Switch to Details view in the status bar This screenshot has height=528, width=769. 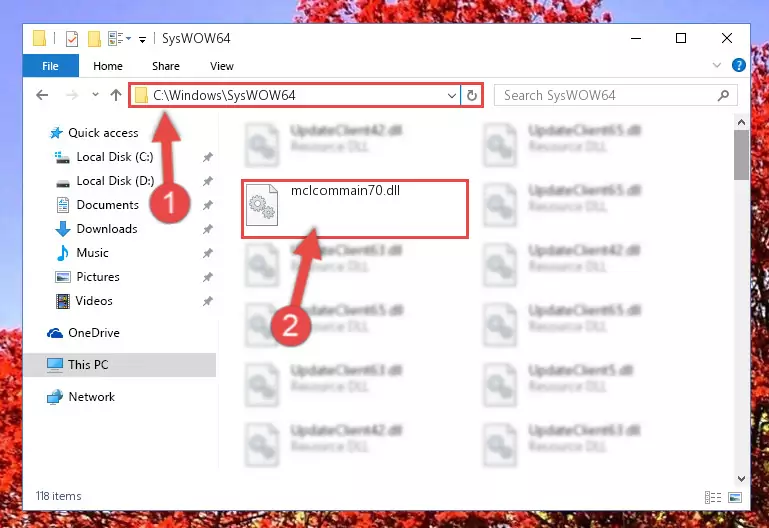point(713,498)
